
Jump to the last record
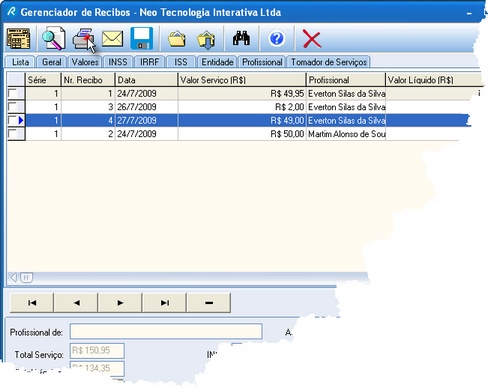click(165, 303)
